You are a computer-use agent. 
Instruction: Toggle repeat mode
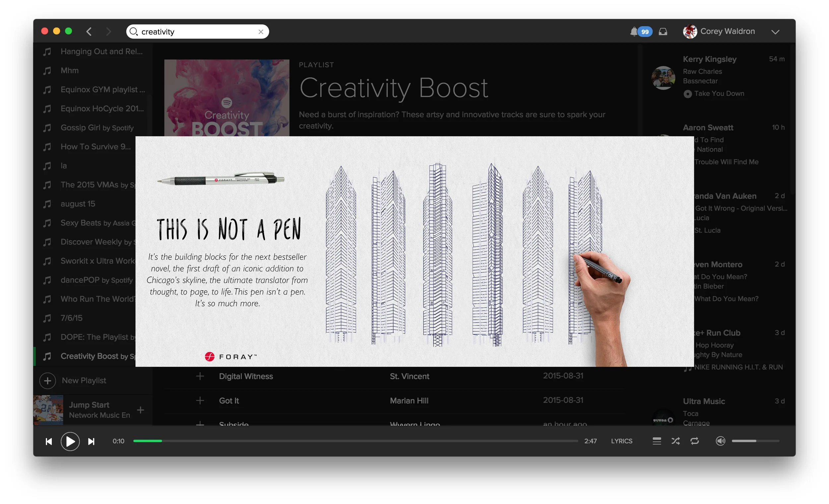click(x=694, y=441)
